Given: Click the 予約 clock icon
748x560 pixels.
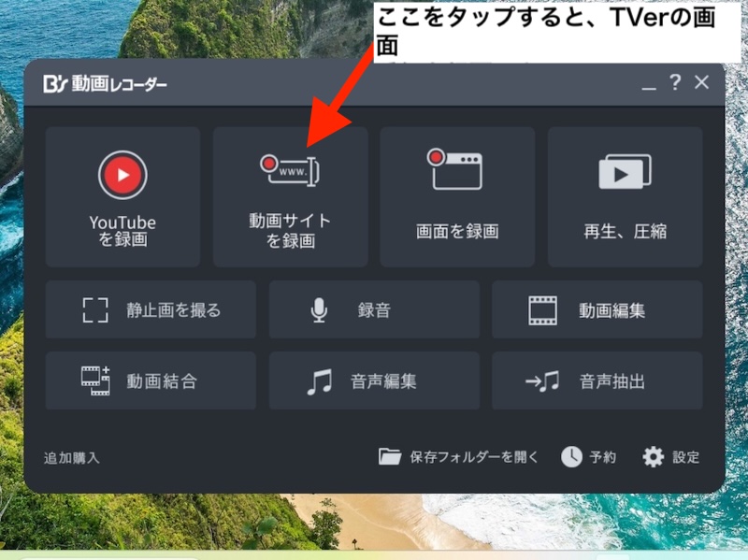Looking at the screenshot, I should 571,457.
